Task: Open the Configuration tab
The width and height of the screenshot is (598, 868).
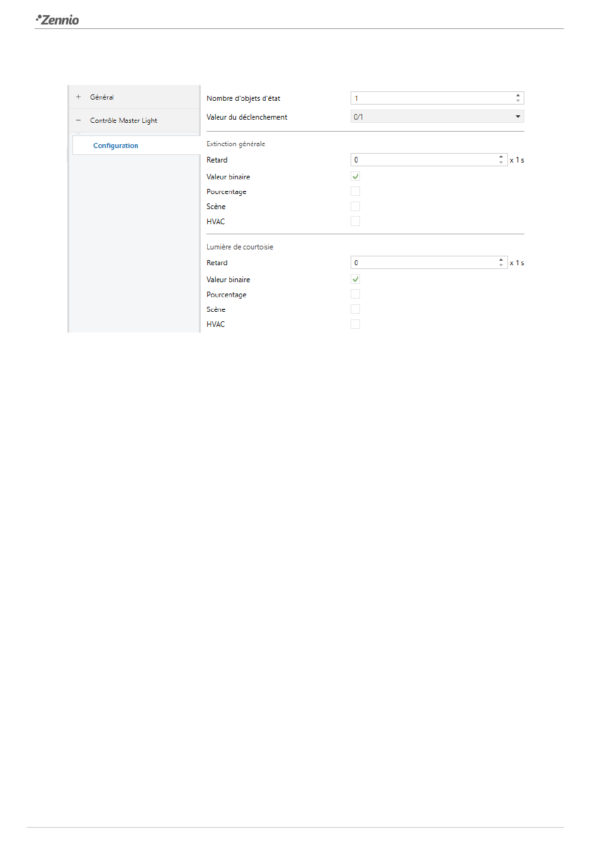Action: point(116,146)
